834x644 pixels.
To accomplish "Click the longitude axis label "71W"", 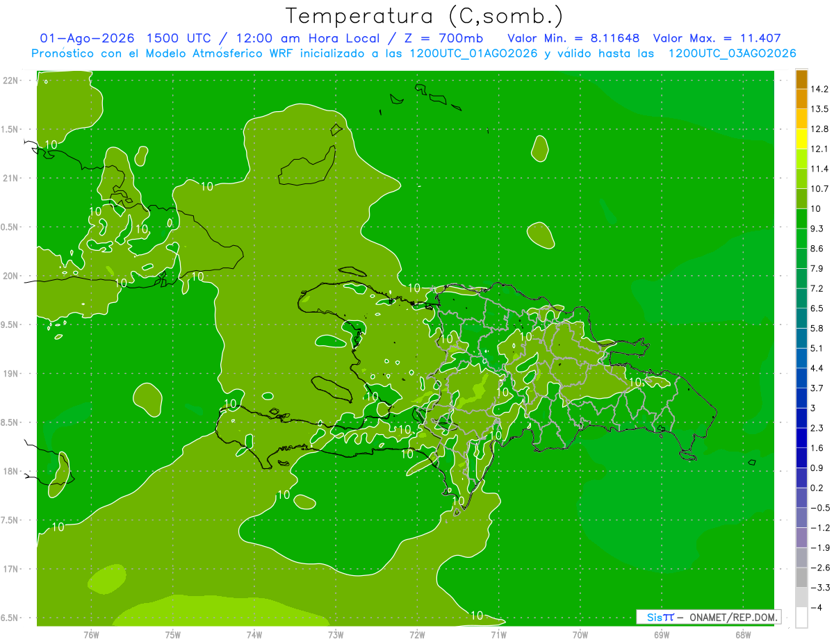I will pyautogui.click(x=498, y=634).
